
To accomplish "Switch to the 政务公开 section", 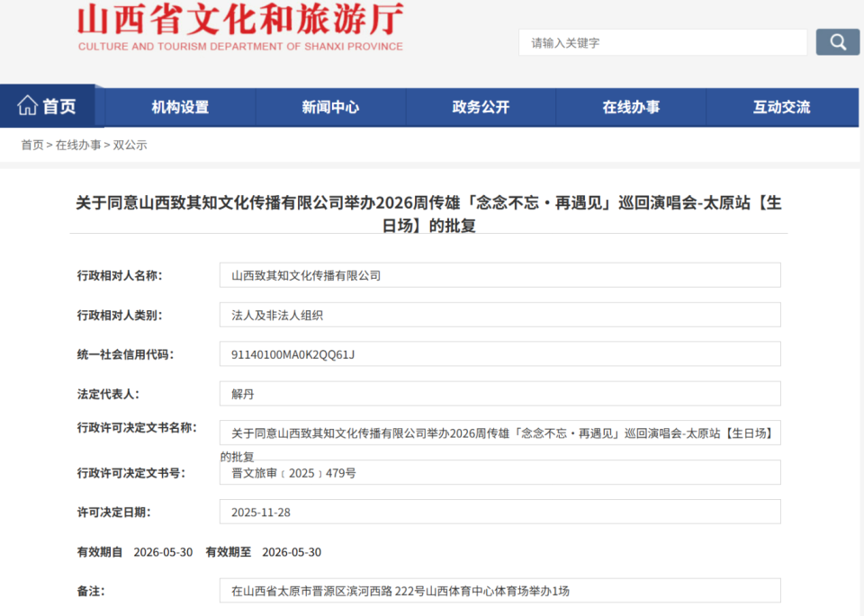I will tap(481, 105).
